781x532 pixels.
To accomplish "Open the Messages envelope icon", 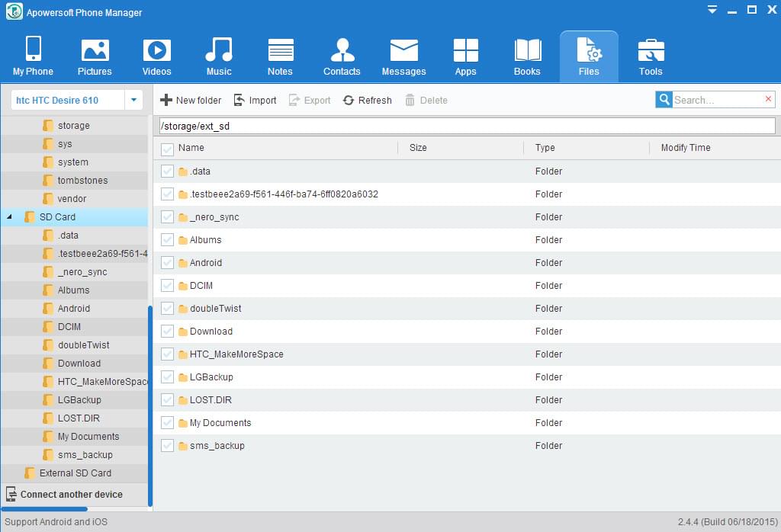I will 403,50.
